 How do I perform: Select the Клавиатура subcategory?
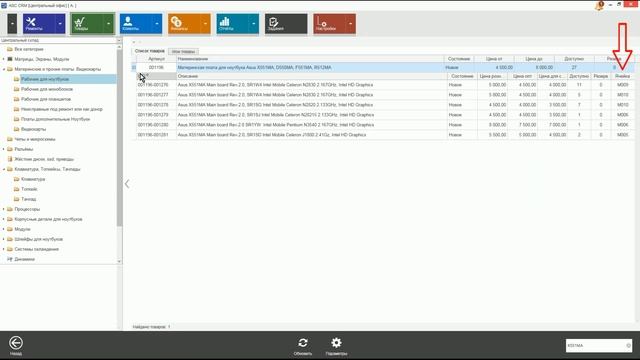33,179
